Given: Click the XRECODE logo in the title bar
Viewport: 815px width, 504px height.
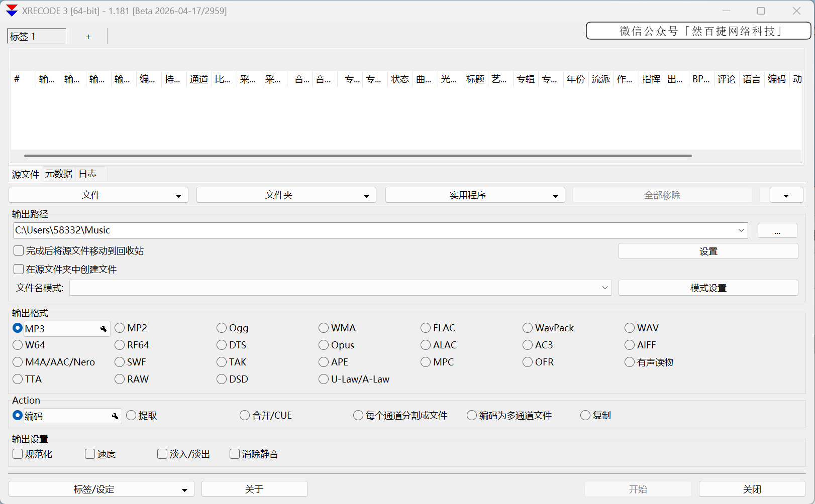Looking at the screenshot, I should [x=11, y=11].
